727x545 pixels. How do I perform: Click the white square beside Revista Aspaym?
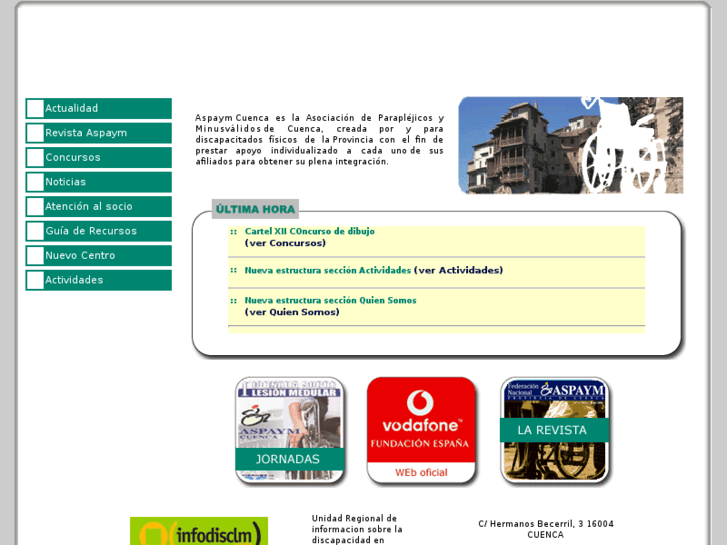click(x=35, y=133)
